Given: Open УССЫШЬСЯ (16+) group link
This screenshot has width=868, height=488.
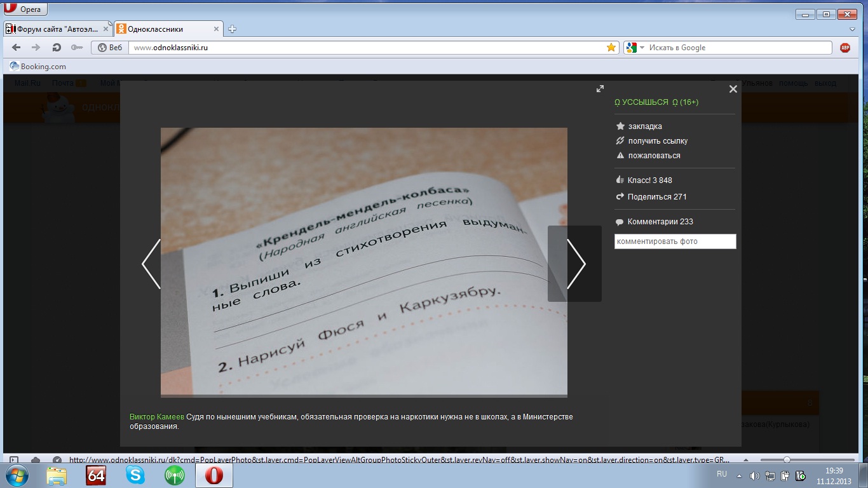Looking at the screenshot, I should coord(656,102).
